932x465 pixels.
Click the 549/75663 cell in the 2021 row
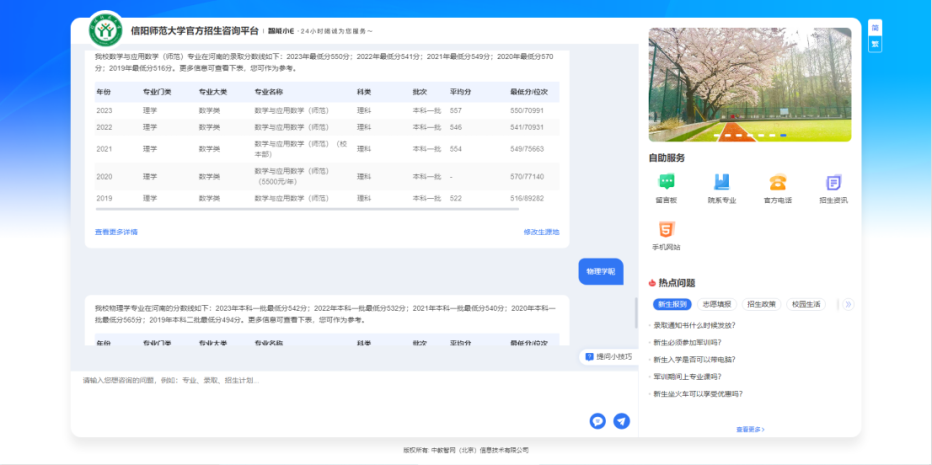[527, 149]
